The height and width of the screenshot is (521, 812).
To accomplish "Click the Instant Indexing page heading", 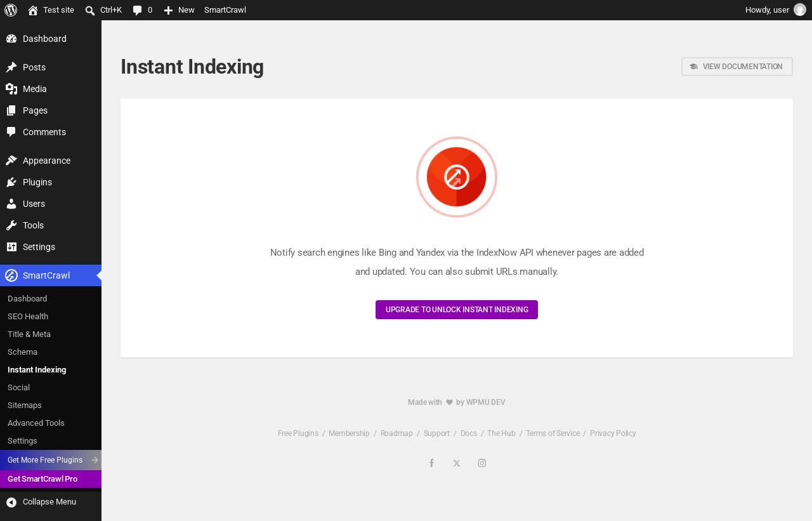I will coord(192,67).
